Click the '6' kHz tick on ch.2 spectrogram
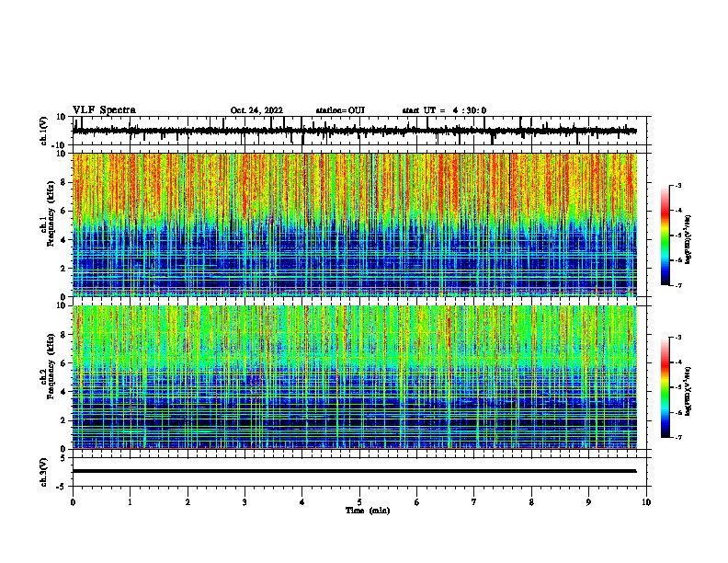 [64, 362]
